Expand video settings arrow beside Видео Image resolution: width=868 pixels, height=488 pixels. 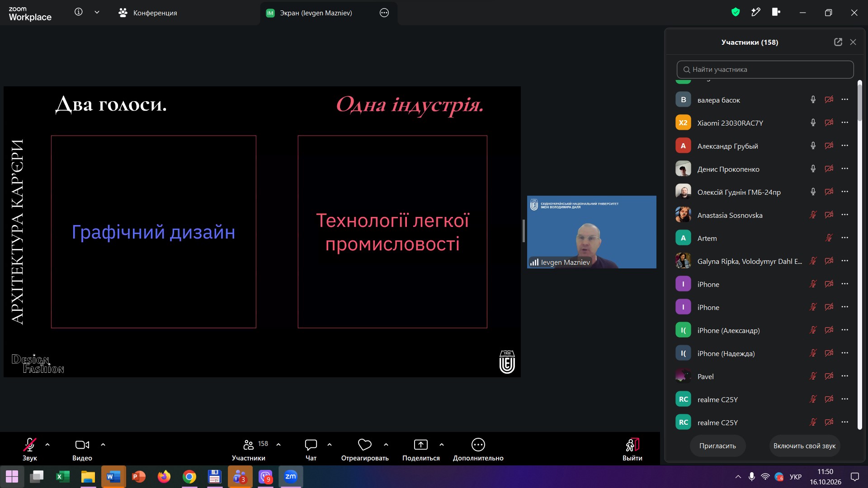[x=103, y=445]
